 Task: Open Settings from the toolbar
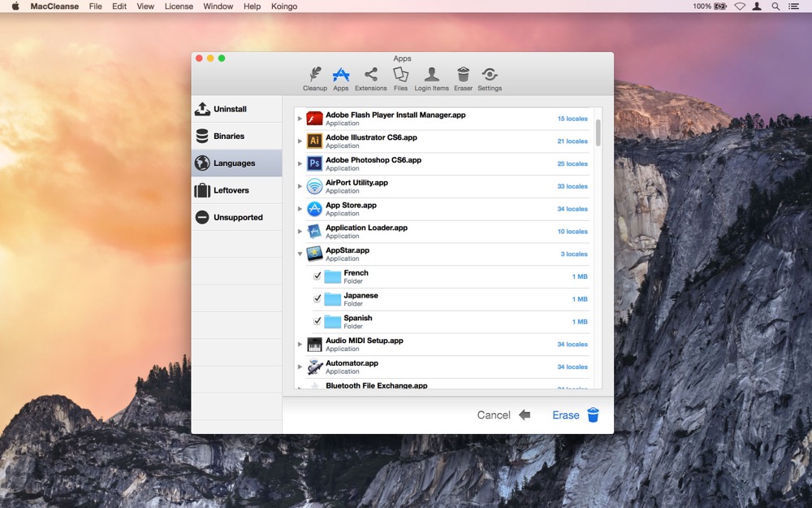pyautogui.click(x=490, y=80)
